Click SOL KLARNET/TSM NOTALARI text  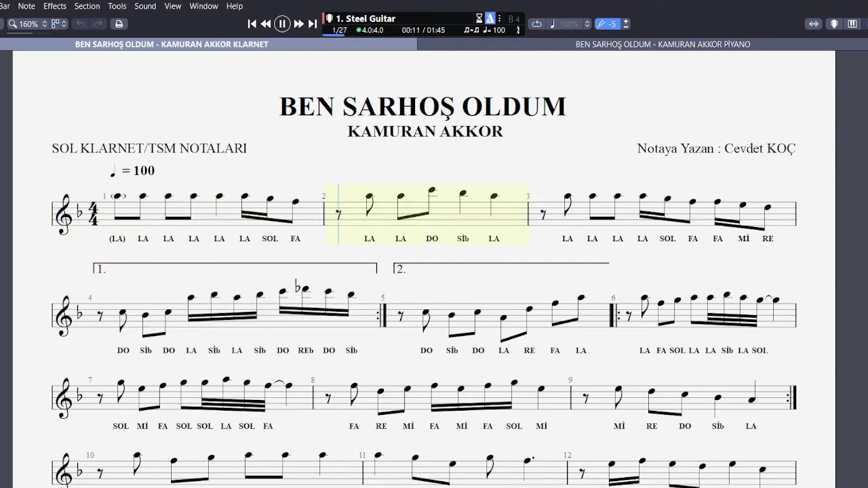coord(149,148)
